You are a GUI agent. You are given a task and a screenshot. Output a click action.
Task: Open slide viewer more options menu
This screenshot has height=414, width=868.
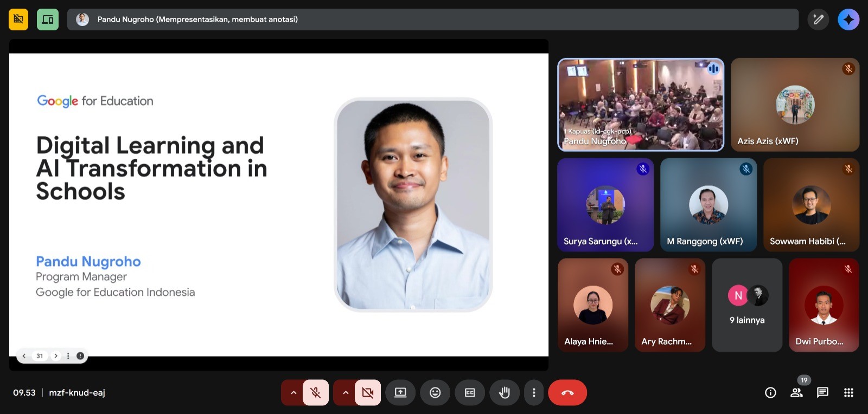click(68, 356)
